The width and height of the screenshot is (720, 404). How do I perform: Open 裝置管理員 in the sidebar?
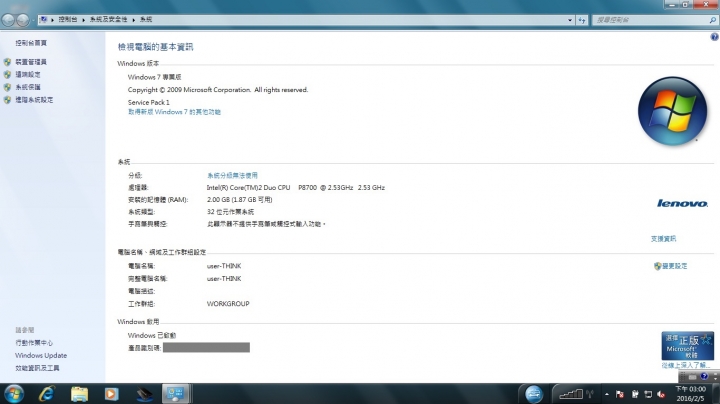click(31, 62)
